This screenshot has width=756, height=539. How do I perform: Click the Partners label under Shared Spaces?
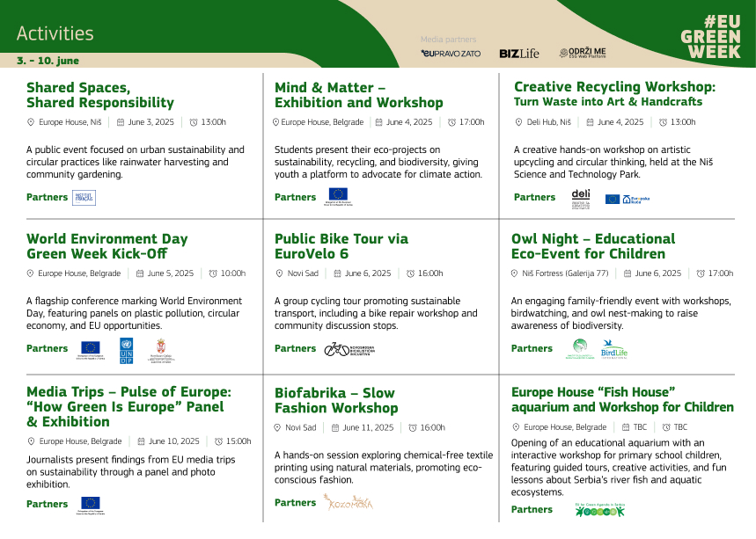[48, 197]
